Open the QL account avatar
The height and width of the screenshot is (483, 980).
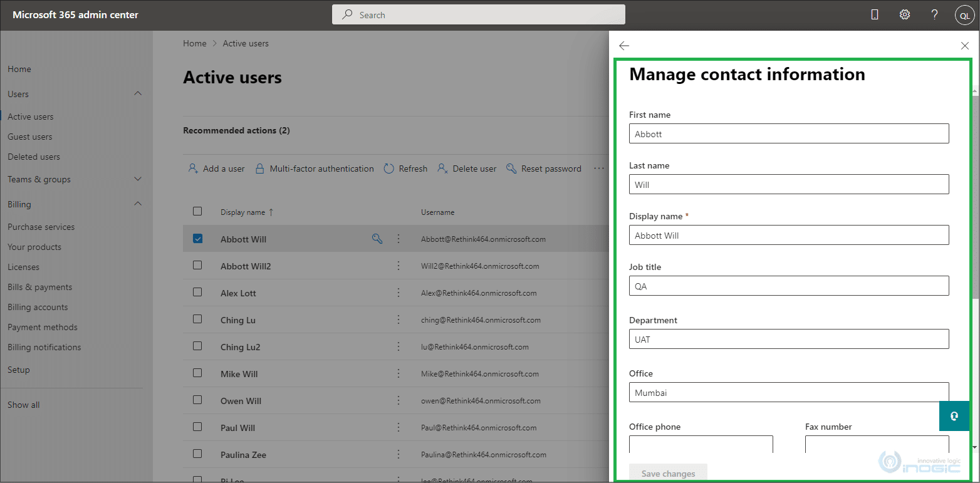964,16
